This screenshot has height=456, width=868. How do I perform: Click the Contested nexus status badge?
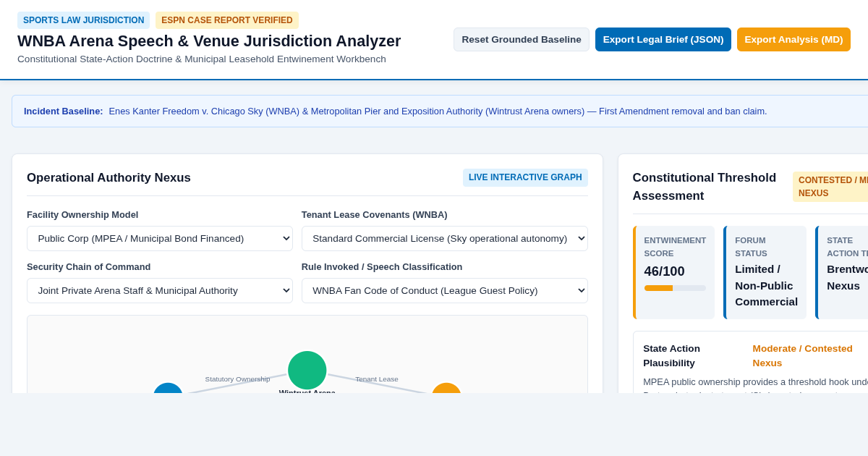pyautogui.click(x=832, y=187)
